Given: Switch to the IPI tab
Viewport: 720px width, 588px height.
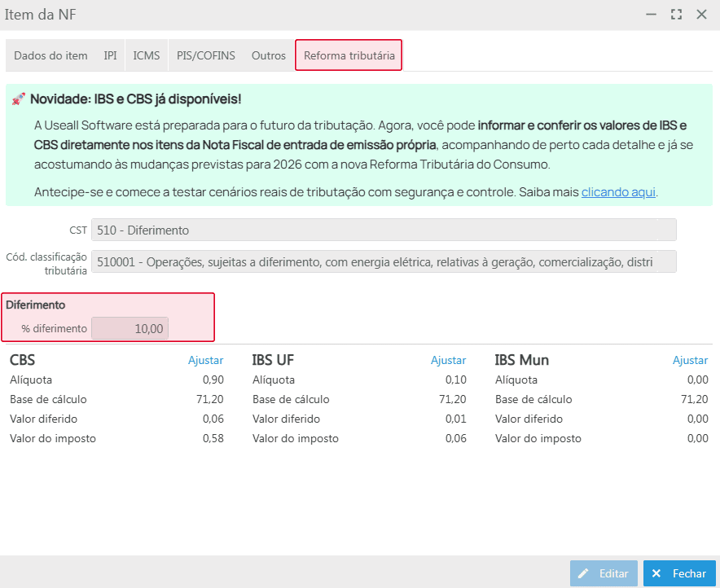Looking at the screenshot, I should point(110,55).
